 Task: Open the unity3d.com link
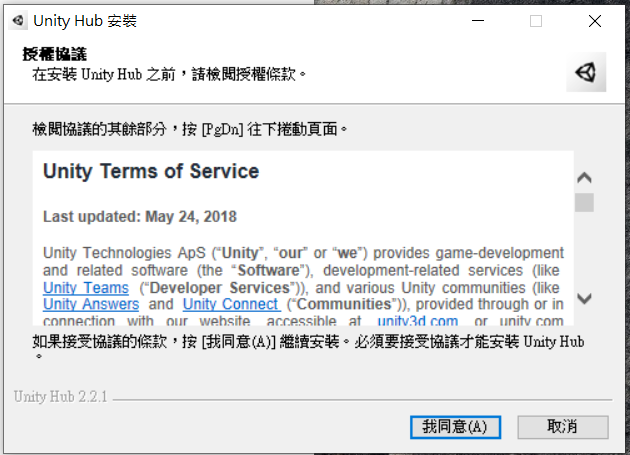[418, 321]
